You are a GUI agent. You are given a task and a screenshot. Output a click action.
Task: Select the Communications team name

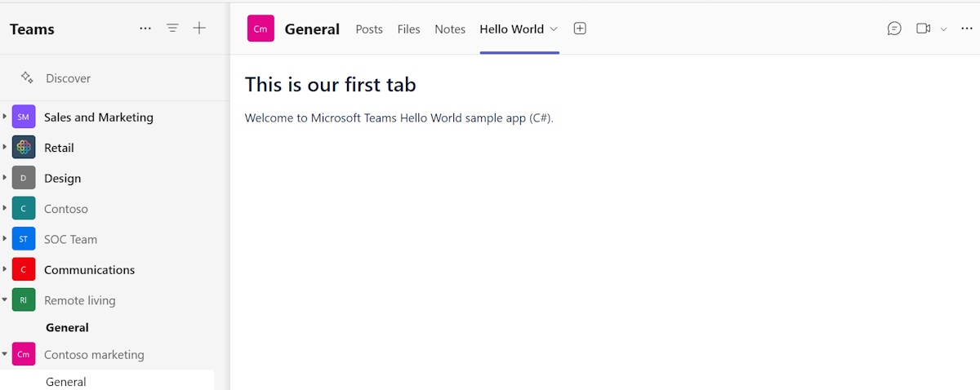pyautogui.click(x=90, y=269)
